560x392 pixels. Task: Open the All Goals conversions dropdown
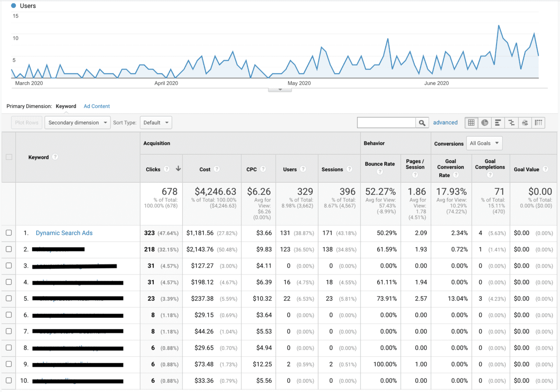[x=484, y=143]
